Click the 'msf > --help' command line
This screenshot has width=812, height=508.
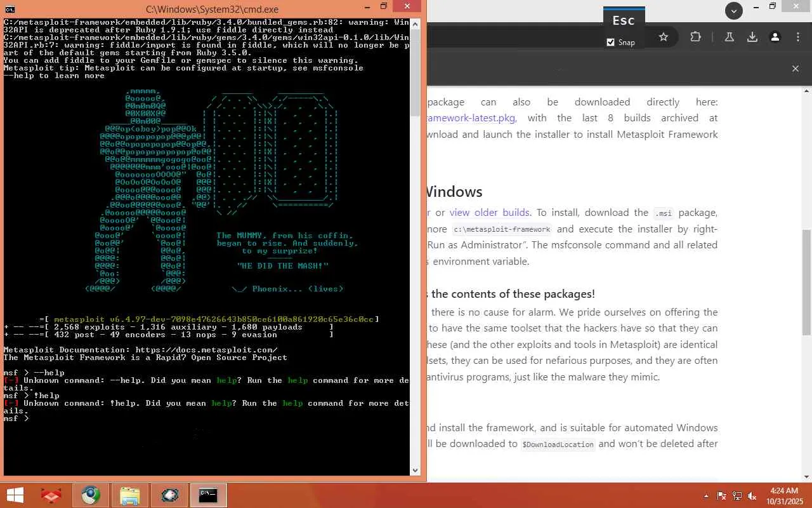[x=34, y=373]
